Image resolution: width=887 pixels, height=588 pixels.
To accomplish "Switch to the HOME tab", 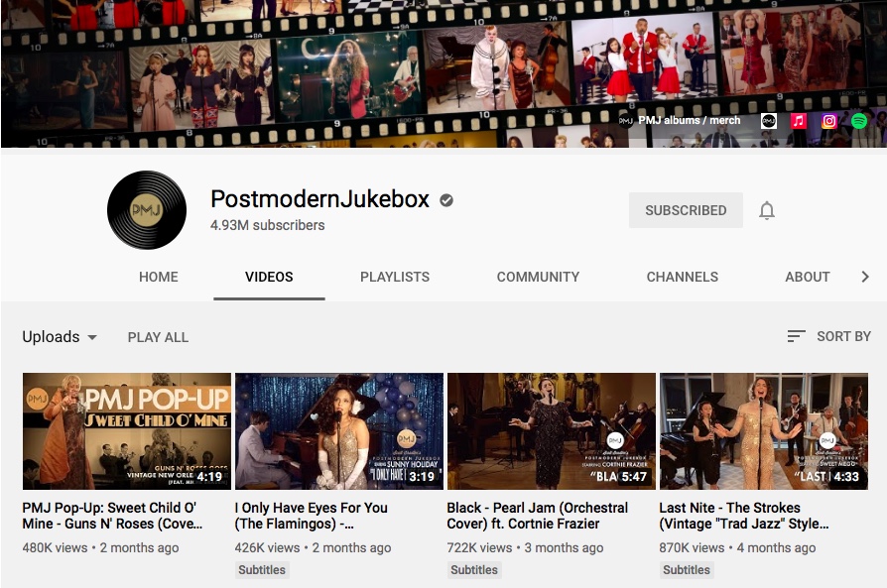I will [159, 277].
